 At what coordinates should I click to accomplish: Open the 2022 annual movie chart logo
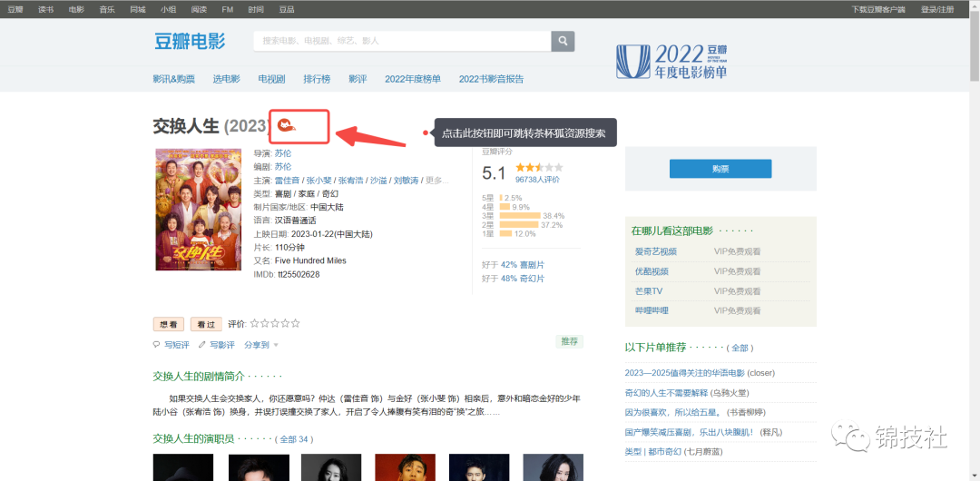[x=671, y=62]
